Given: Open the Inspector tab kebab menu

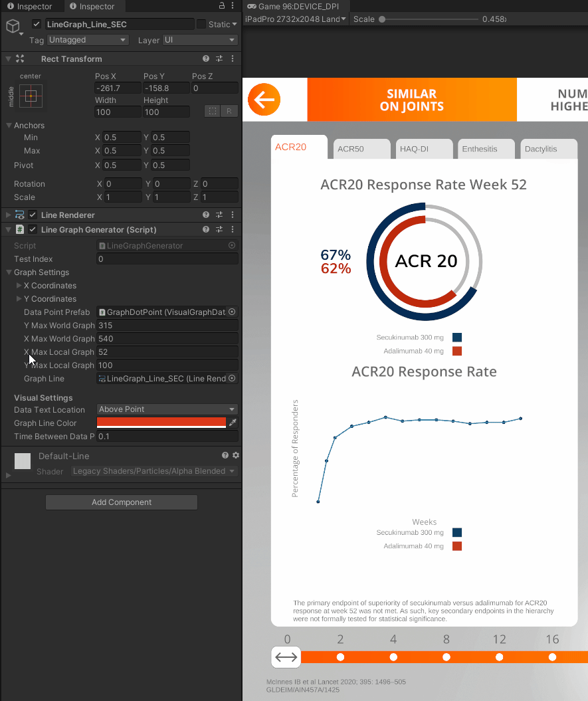Looking at the screenshot, I should pyautogui.click(x=233, y=6).
